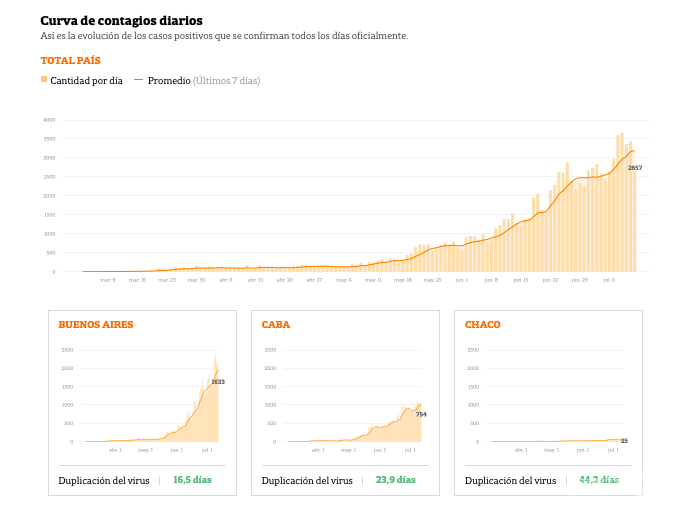Click the 25 label in Chaco chart

624,441
